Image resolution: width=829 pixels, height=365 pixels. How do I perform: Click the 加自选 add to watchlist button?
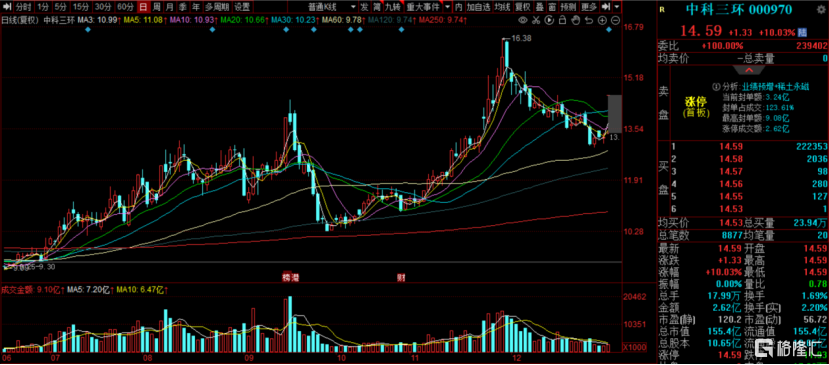pyautogui.click(x=478, y=7)
